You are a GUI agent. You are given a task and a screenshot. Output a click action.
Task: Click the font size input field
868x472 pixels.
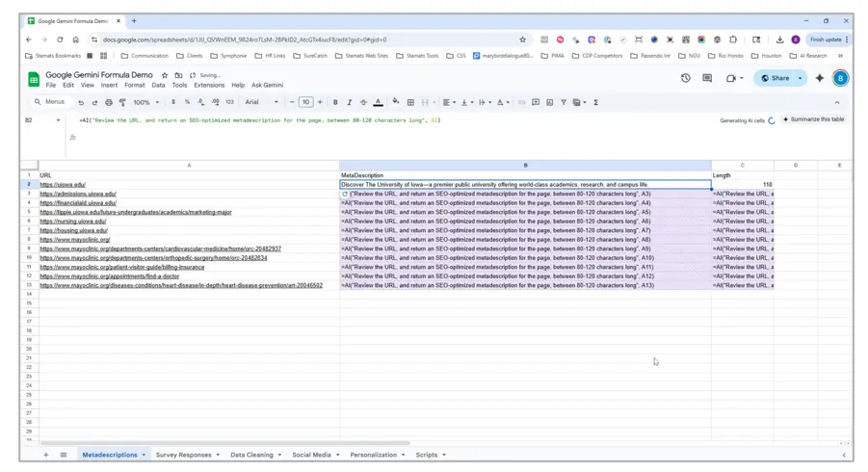point(305,102)
